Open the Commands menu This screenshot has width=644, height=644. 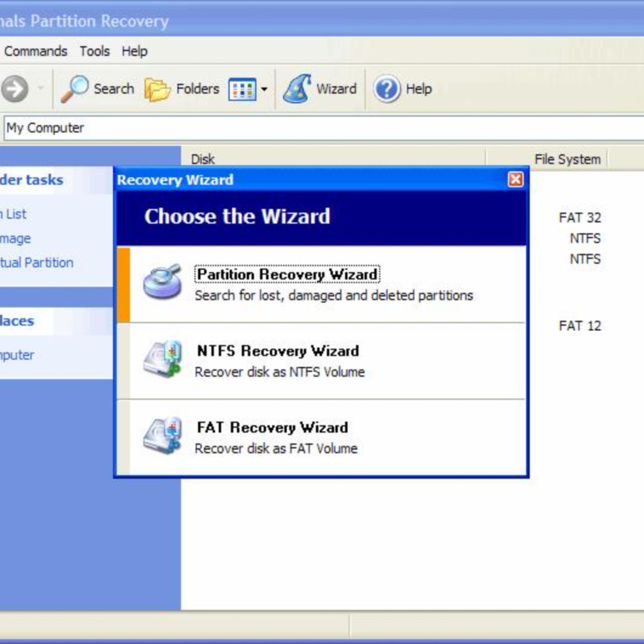pyautogui.click(x=36, y=51)
